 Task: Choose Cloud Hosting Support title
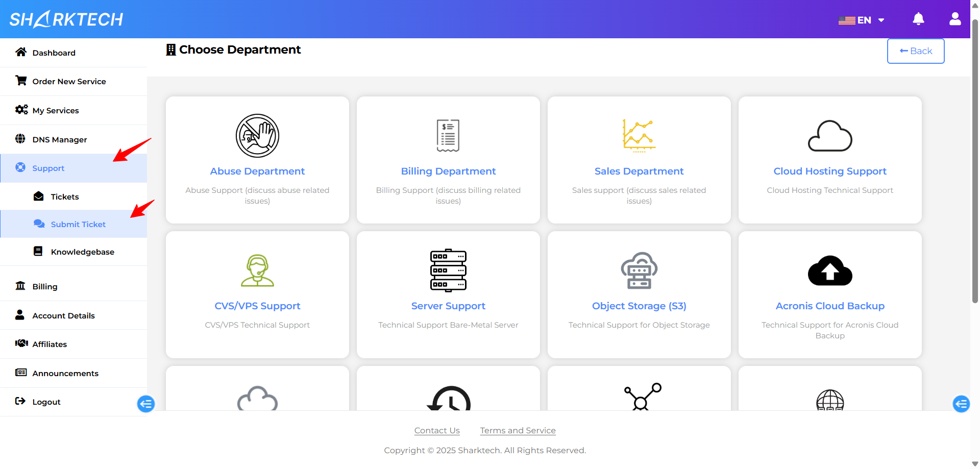(830, 171)
